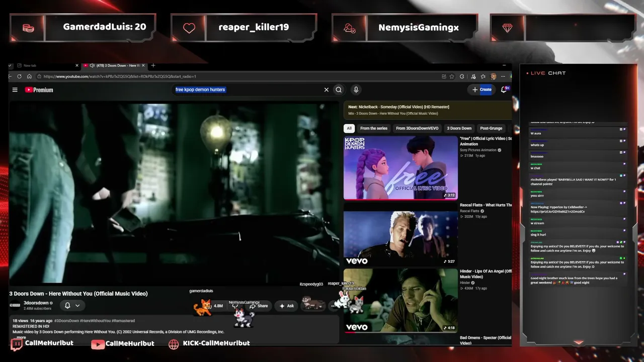Click the globe icon beside KICK-CallMeHurlbut
Screen dimensions: 644x362
[x=174, y=344]
